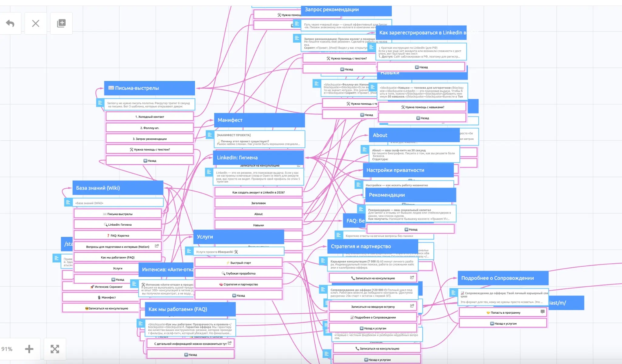Click text icon beside About message block
This screenshot has width=622, height=364.
(x=364, y=149)
